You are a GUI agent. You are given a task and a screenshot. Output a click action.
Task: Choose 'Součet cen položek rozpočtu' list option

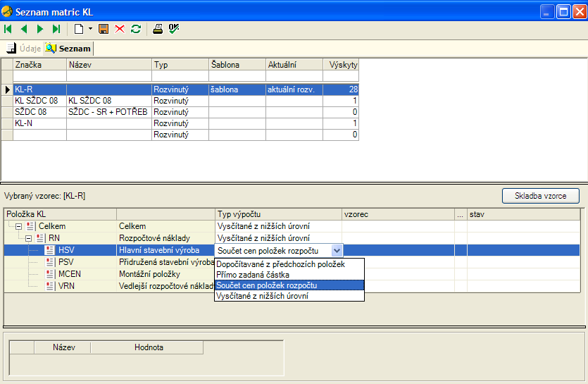pos(289,285)
